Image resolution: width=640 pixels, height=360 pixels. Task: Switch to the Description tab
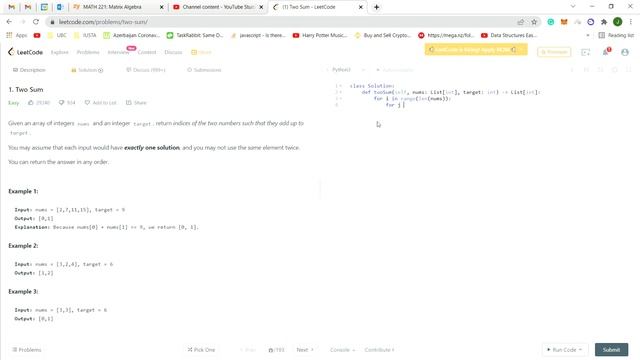[x=29, y=70]
